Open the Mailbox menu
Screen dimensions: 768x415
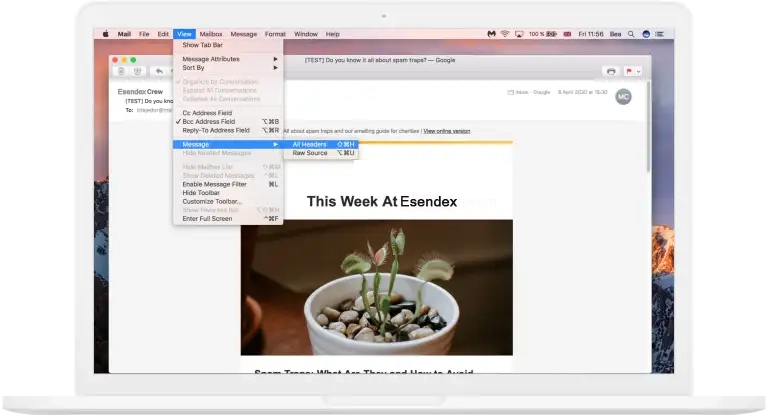(211, 34)
